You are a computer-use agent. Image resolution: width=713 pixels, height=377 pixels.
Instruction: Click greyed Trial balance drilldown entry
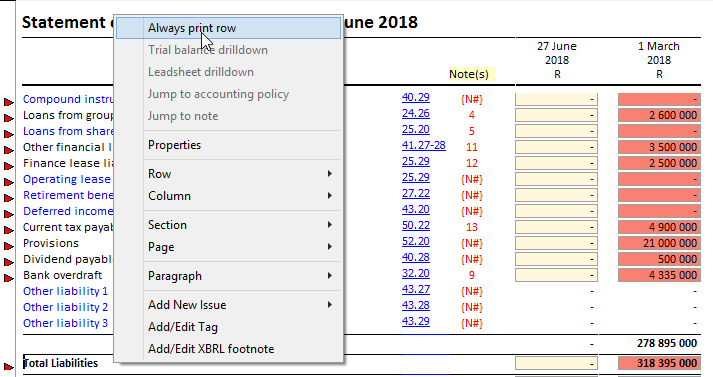pos(228,50)
